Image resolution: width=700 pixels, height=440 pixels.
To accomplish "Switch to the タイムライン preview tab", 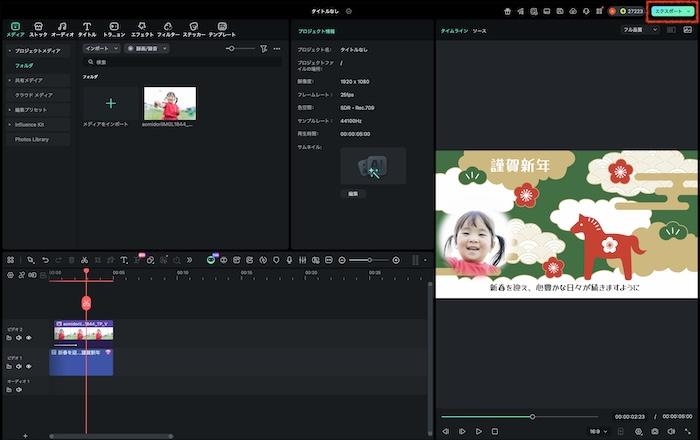I will click(x=454, y=31).
